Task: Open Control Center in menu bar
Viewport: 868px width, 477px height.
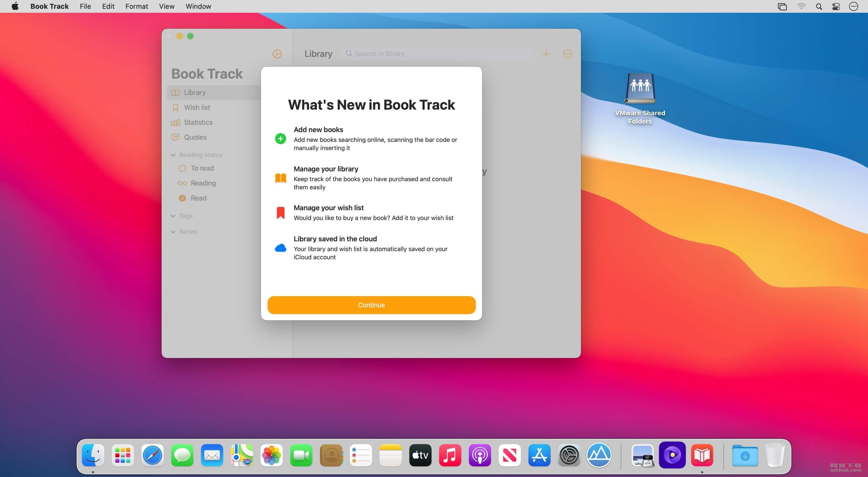Action: click(836, 6)
